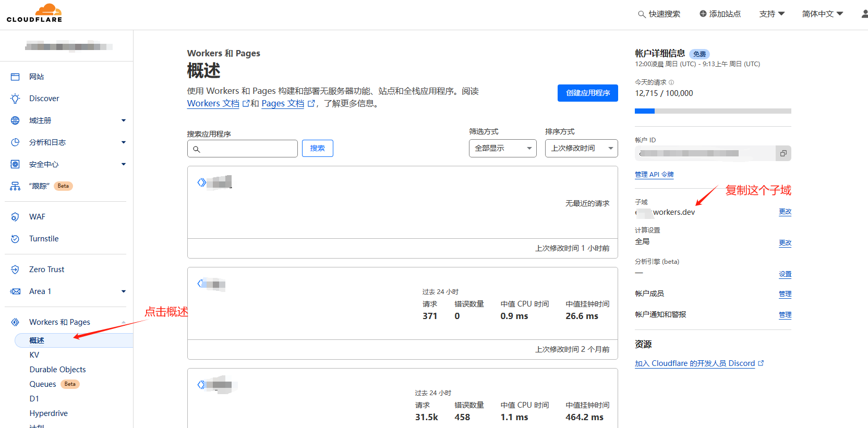Open Durable Objects in the sidebar
This screenshot has width=868, height=428.
click(57, 370)
